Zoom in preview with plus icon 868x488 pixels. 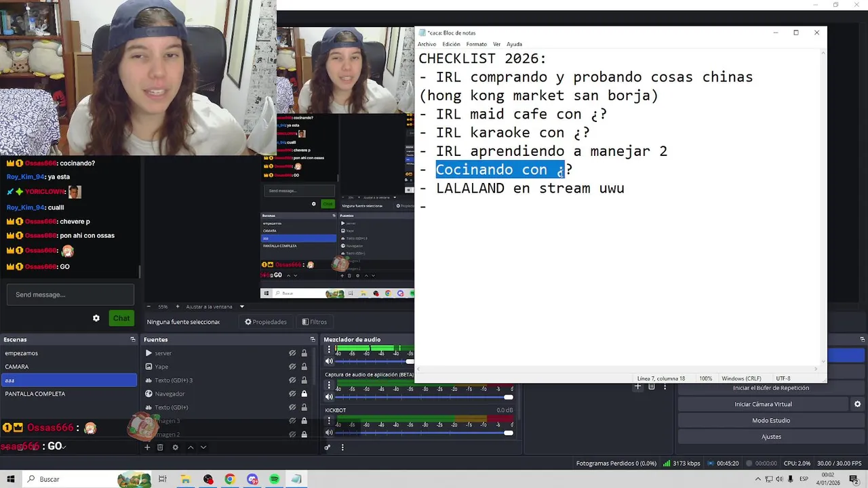coord(178,306)
